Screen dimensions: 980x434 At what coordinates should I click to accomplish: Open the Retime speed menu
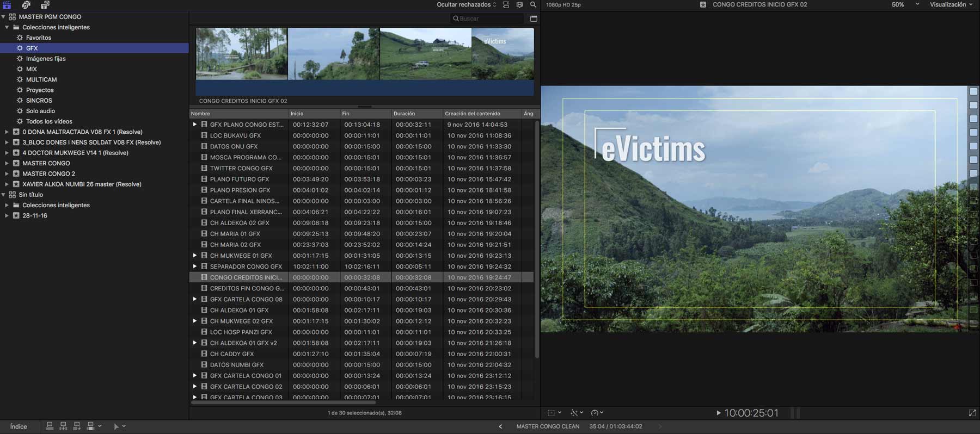[597, 413]
